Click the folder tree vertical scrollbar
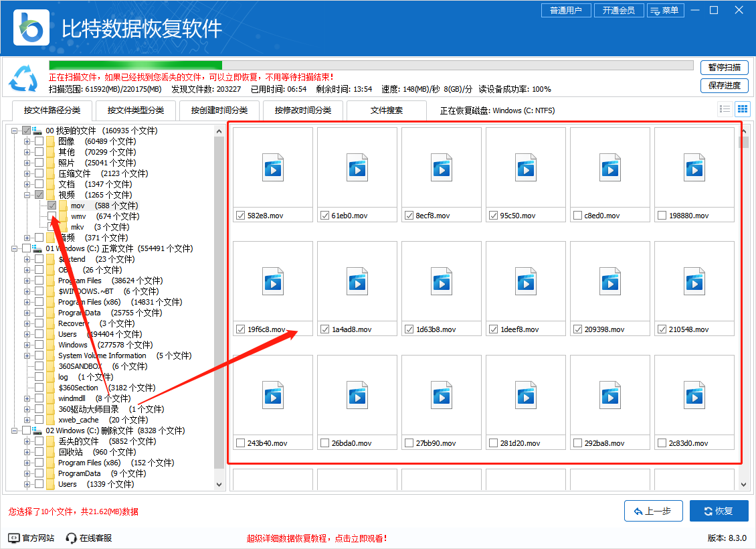Image resolution: width=756 pixels, height=549 pixels. coord(219,301)
